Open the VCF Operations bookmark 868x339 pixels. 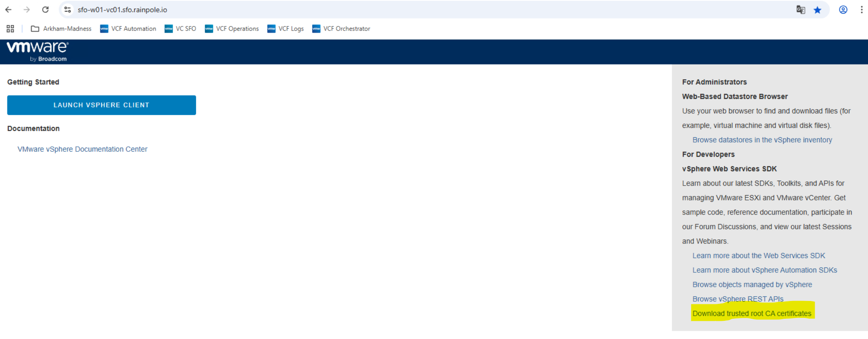[x=232, y=29]
